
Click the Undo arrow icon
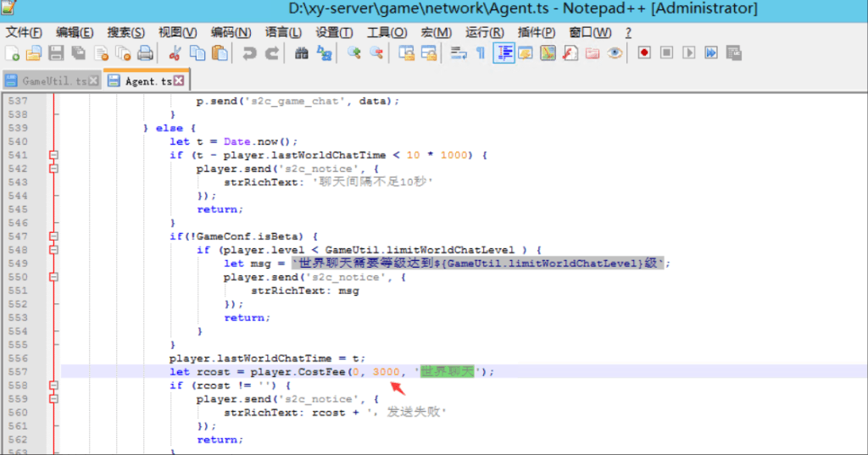[x=249, y=53]
